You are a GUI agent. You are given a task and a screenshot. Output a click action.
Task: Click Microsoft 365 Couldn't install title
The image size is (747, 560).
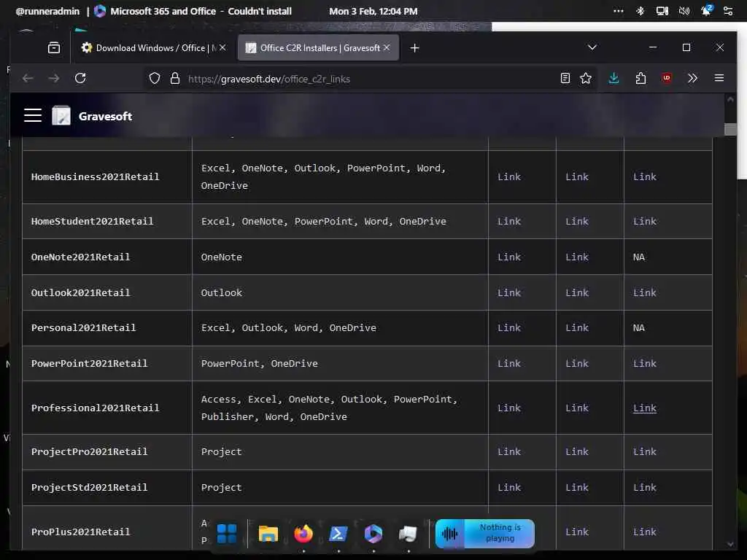tap(201, 11)
